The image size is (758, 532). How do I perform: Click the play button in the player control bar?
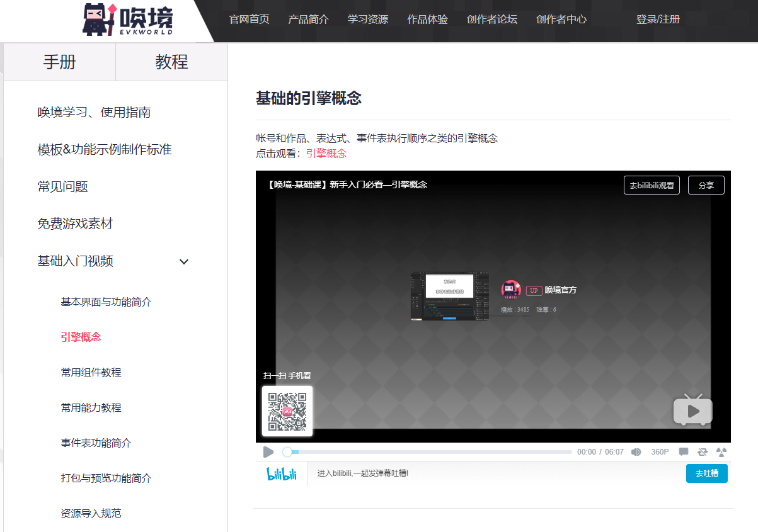point(268,452)
